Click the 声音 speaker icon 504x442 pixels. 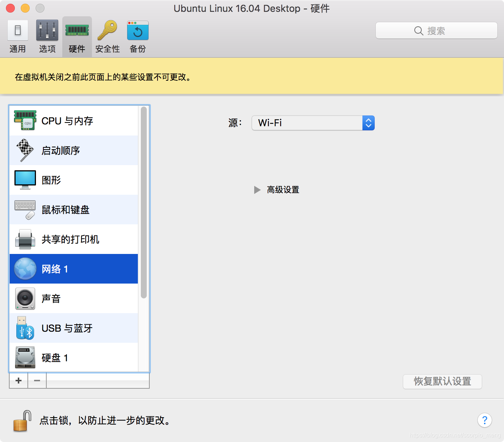(25, 298)
